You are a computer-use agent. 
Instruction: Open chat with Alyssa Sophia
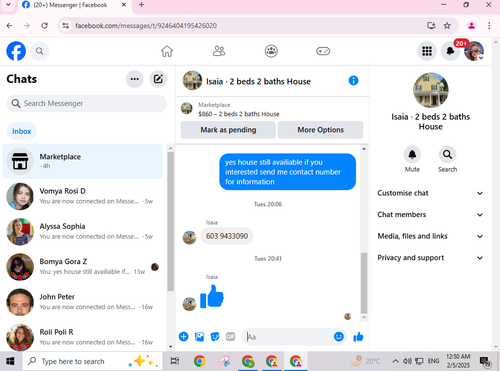(x=82, y=231)
